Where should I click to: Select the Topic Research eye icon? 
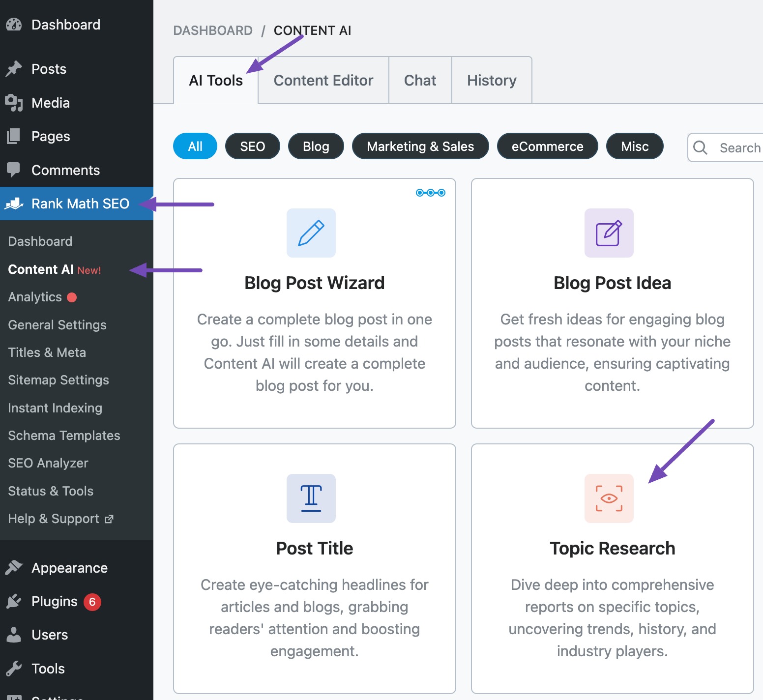point(609,498)
